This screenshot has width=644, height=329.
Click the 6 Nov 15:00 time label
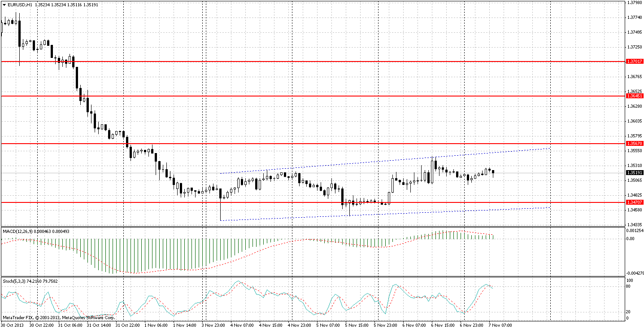(444, 325)
